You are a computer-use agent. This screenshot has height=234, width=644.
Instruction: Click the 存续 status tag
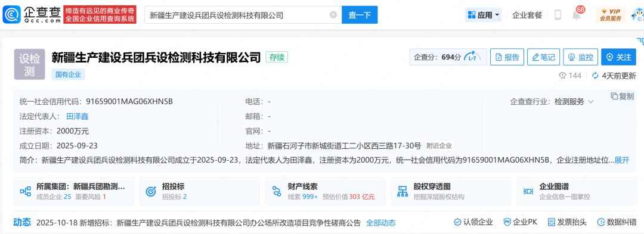pos(277,57)
